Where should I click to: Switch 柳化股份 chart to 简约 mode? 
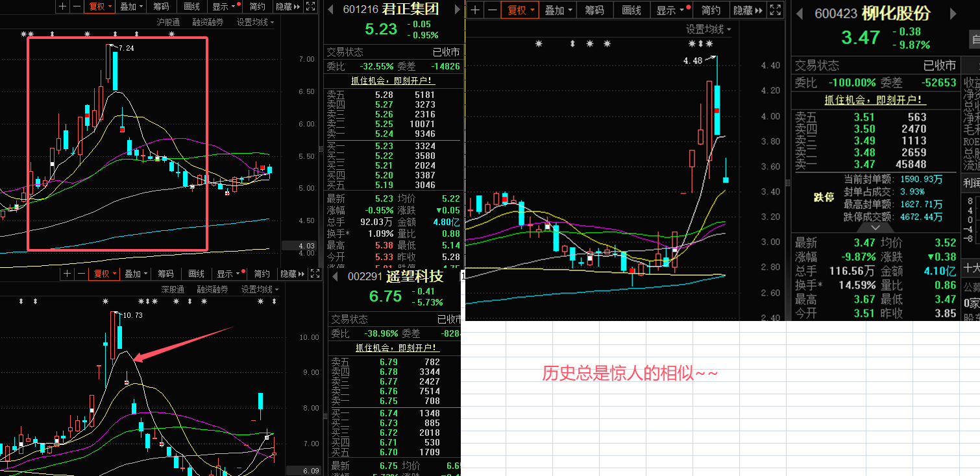(x=711, y=10)
